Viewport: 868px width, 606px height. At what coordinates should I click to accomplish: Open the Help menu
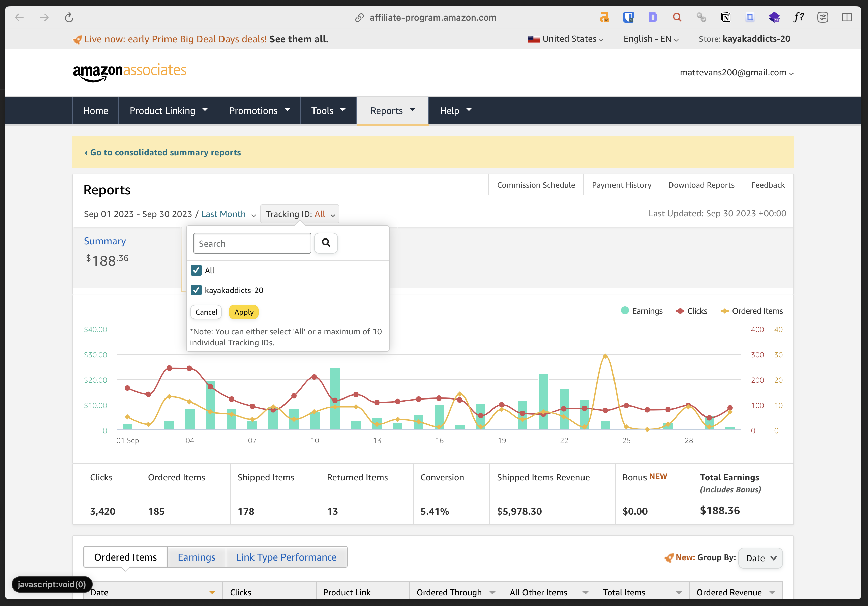pyautogui.click(x=455, y=111)
